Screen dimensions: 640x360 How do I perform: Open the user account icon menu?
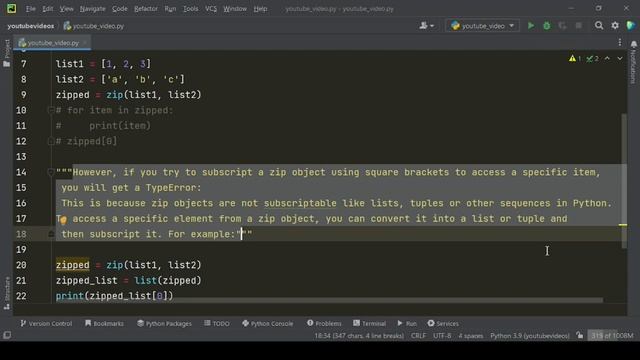coord(427,26)
